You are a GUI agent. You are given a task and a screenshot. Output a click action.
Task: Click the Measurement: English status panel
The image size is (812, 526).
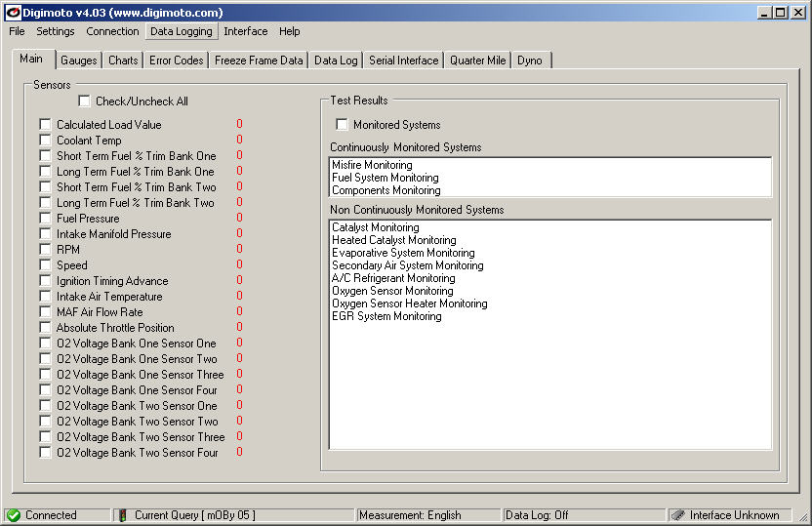pos(410,515)
